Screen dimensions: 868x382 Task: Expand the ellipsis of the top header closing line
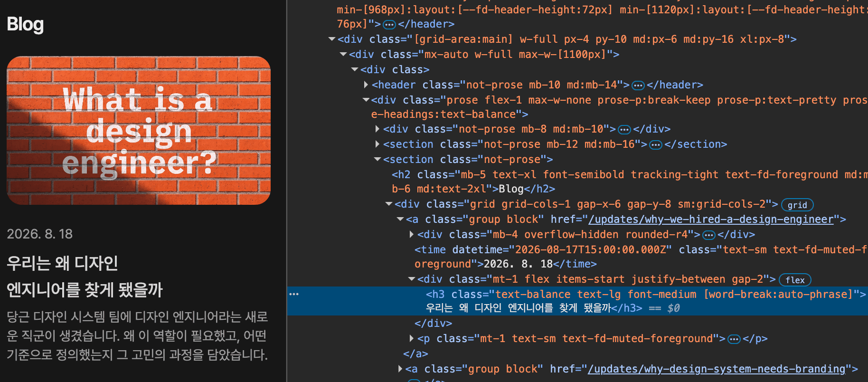coord(389,25)
